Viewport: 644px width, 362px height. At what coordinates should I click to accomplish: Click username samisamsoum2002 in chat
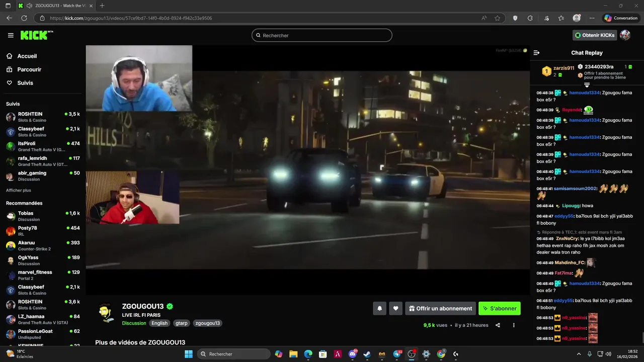[575, 189]
